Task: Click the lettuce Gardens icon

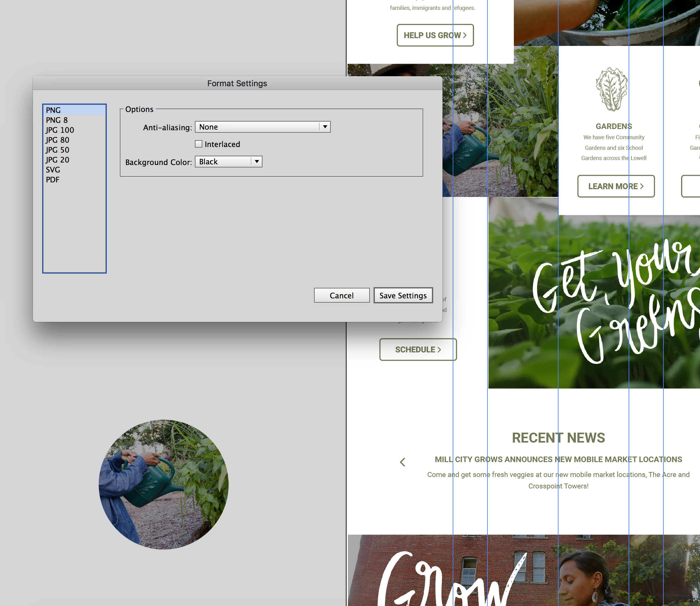Action: coord(611,89)
